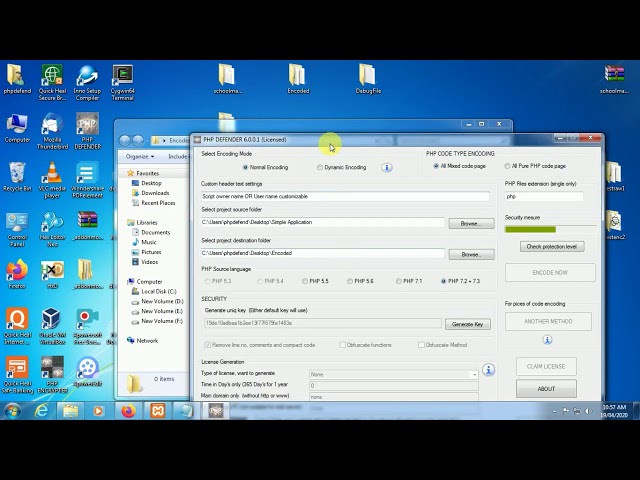The height and width of the screenshot is (480, 640).
Task: Select the Computer desktop icon
Action: (x=17, y=128)
